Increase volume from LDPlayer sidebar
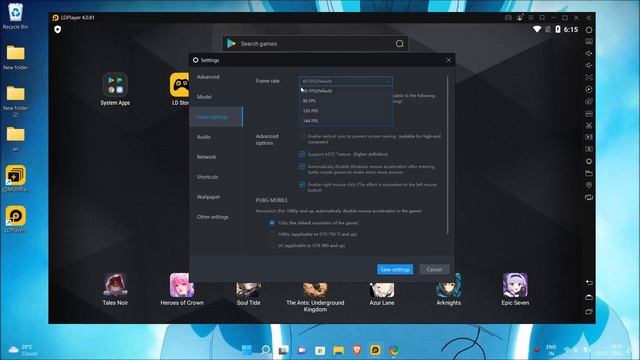This screenshot has height=360, width=640. pos(589,53)
